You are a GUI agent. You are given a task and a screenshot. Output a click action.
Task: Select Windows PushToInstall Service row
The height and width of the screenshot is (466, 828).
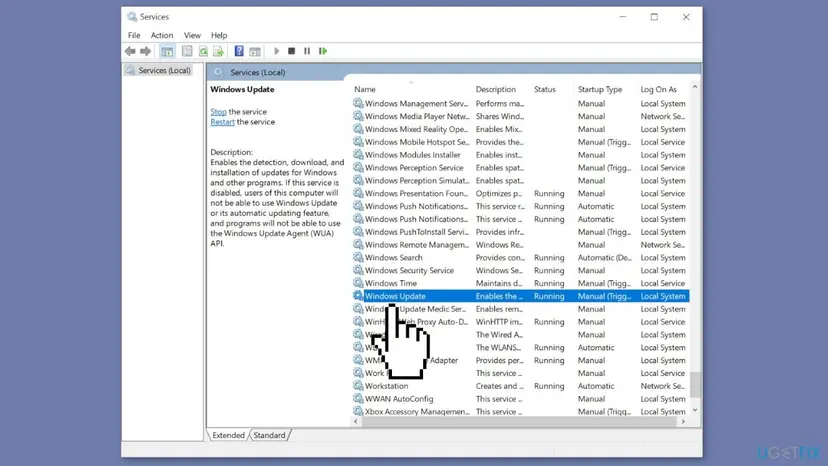pos(520,232)
